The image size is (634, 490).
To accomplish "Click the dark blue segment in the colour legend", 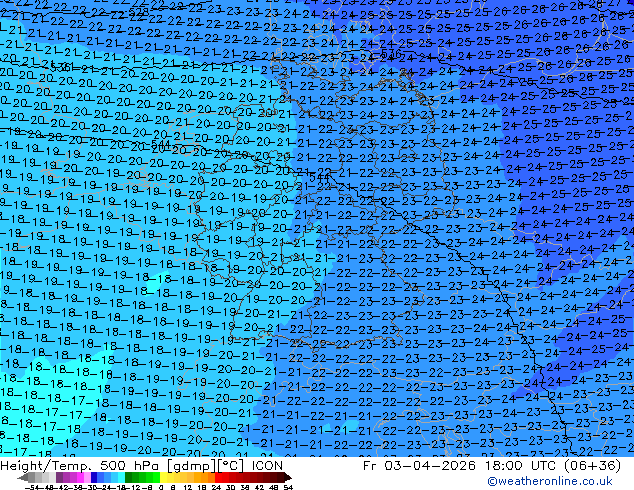I will click(94, 477).
